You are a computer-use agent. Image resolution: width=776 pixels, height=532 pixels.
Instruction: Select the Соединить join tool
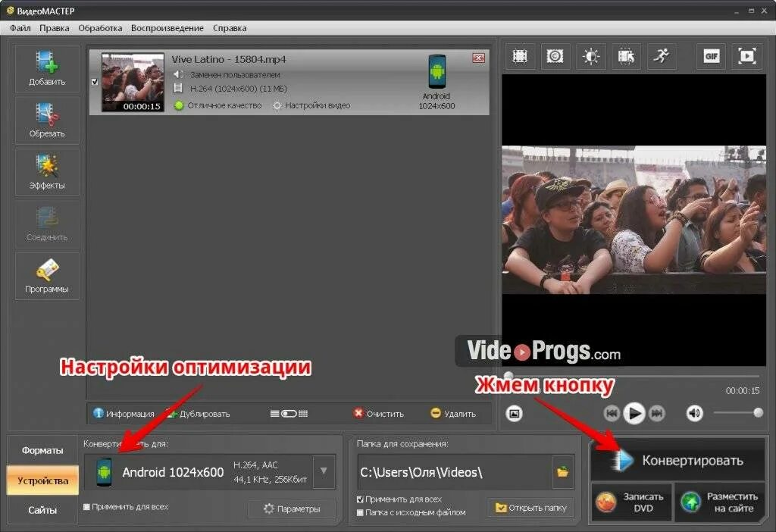coord(47,224)
